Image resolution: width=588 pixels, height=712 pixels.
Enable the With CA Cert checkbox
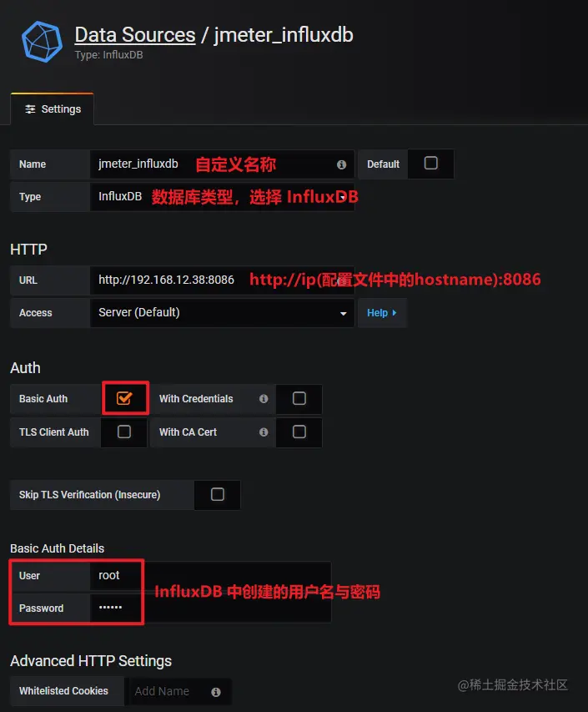tap(299, 432)
